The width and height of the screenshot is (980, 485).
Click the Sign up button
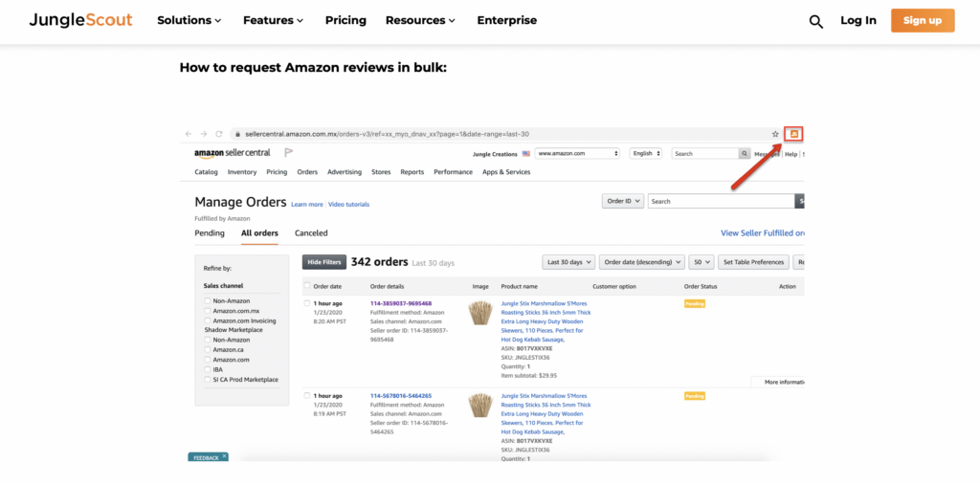point(923,21)
